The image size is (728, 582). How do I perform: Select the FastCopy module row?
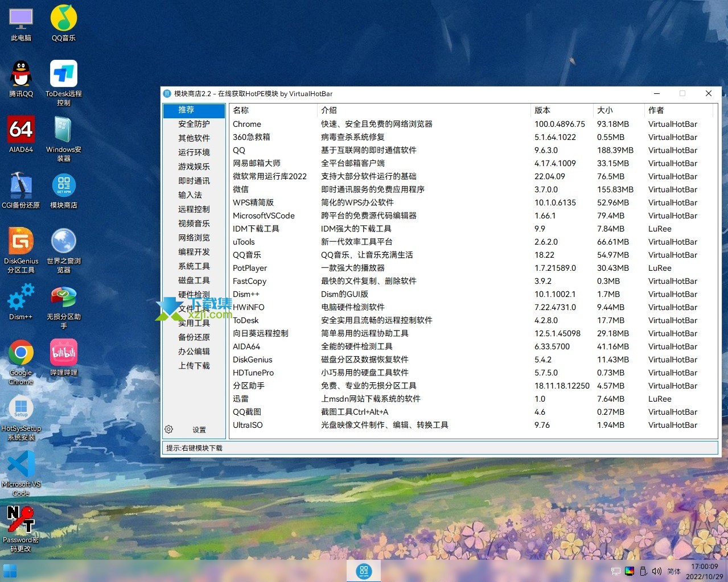(472, 281)
